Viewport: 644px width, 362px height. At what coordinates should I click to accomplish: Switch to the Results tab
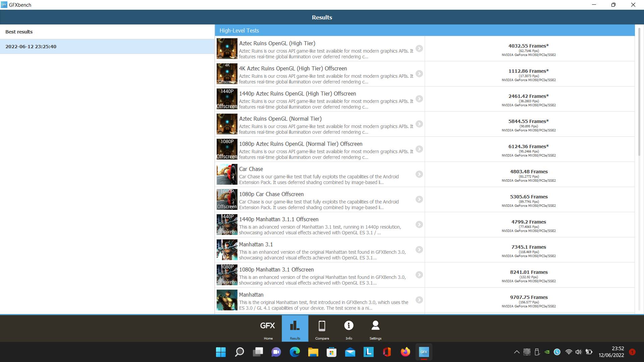click(295, 329)
